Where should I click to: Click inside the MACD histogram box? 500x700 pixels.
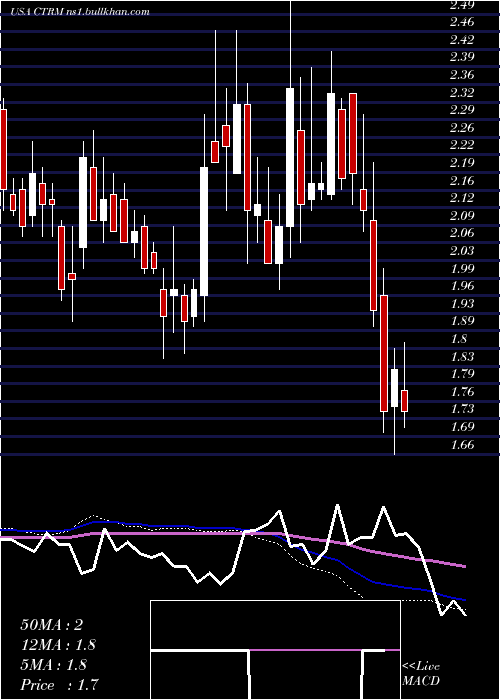(275, 650)
